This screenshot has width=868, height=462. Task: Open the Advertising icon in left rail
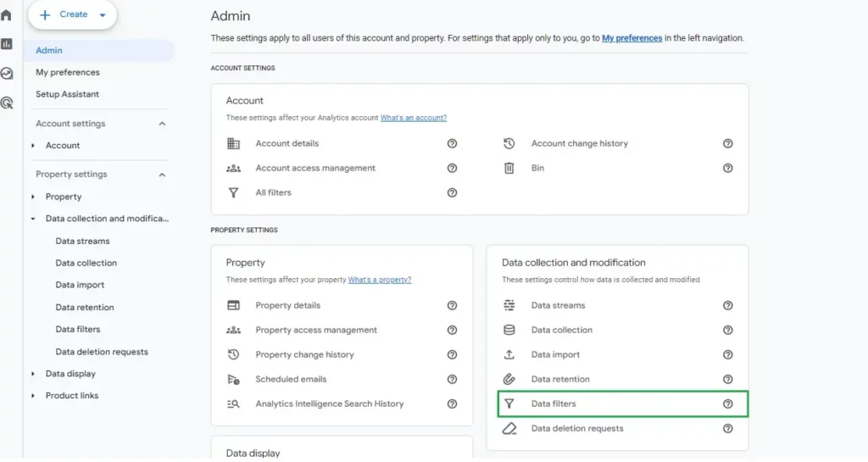click(x=7, y=103)
